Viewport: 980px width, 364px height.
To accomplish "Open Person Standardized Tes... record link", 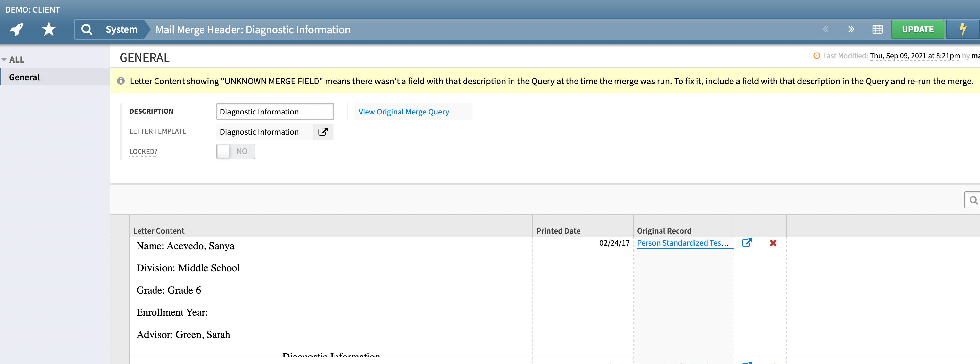I will pyautogui.click(x=682, y=243).
